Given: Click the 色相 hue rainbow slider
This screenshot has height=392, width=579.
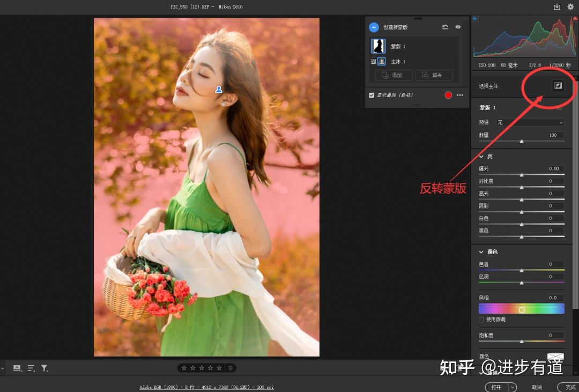Looking at the screenshot, I should pos(522,309).
